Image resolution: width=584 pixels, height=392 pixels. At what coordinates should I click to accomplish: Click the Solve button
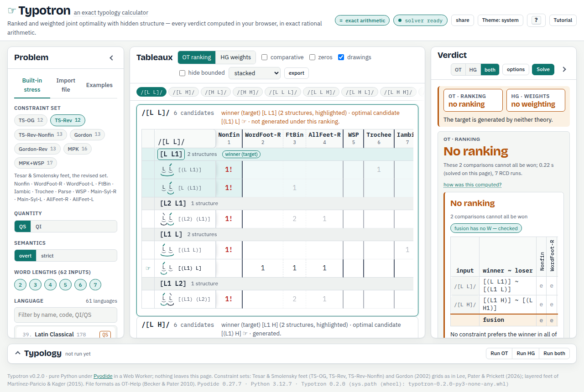543,70
